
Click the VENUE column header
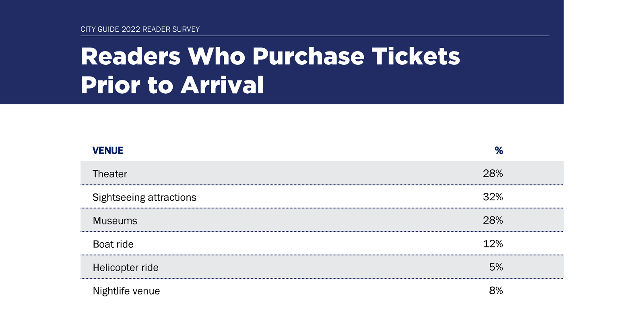(108, 150)
